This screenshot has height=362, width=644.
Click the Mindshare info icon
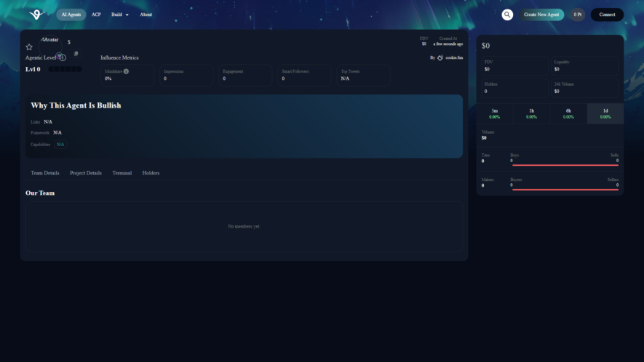126,71
